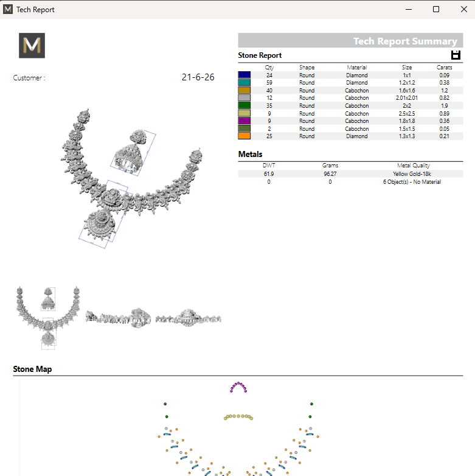This screenshot has height=476, width=475.
Task: Select the dark blue swatch for 1x1 diamonds
Action: [x=244, y=75]
